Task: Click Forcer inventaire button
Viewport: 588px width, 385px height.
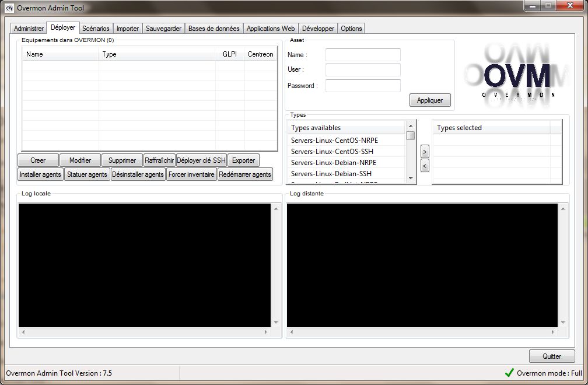Action: (x=191, y=174)
